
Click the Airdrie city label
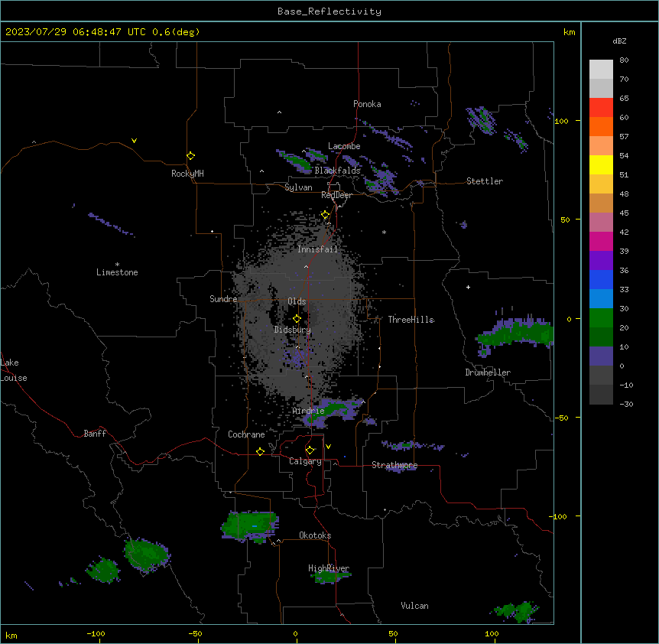(308, 411)
